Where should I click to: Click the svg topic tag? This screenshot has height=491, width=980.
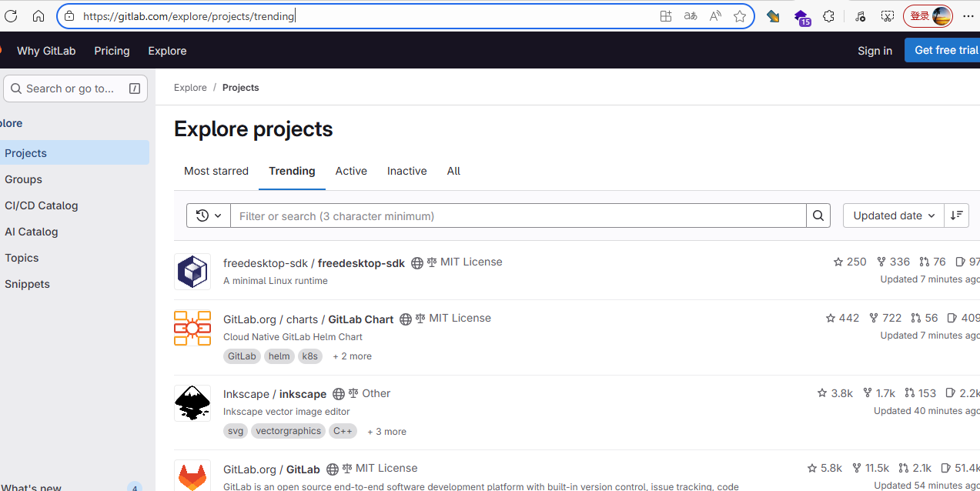[x=236, y=431]
